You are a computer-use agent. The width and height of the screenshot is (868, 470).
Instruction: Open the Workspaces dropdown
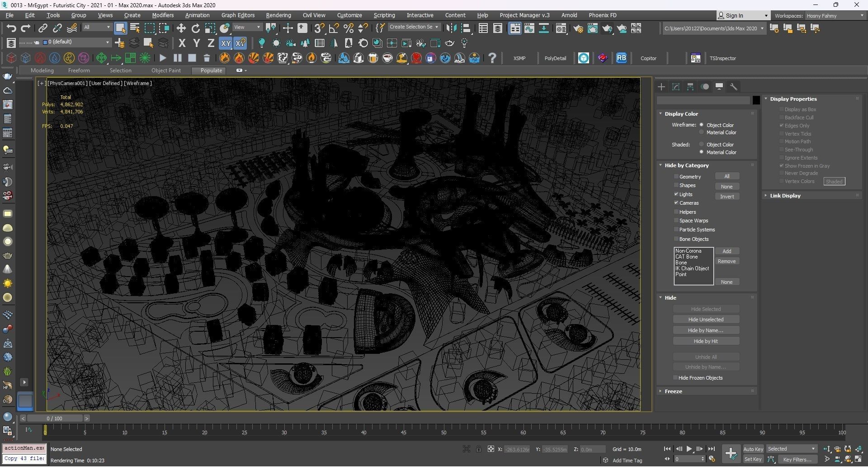(x=835, y=15)
